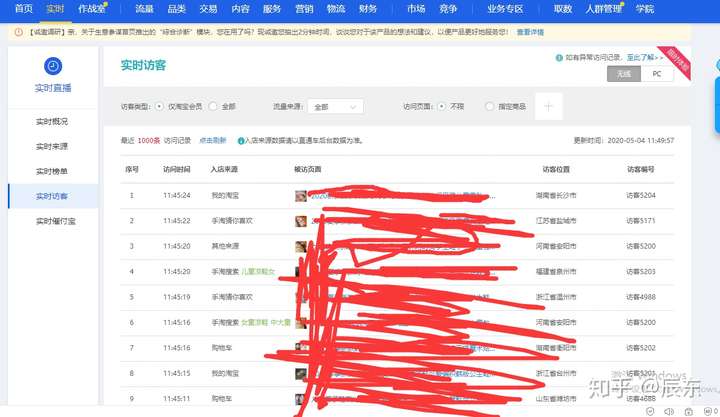
Task: Click 访客位置 column header
Action: pos(556,169)
